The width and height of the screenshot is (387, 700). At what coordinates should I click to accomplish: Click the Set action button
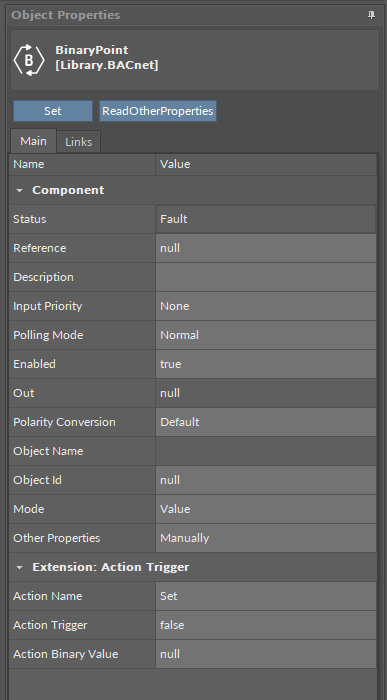(x=53, y=111)
